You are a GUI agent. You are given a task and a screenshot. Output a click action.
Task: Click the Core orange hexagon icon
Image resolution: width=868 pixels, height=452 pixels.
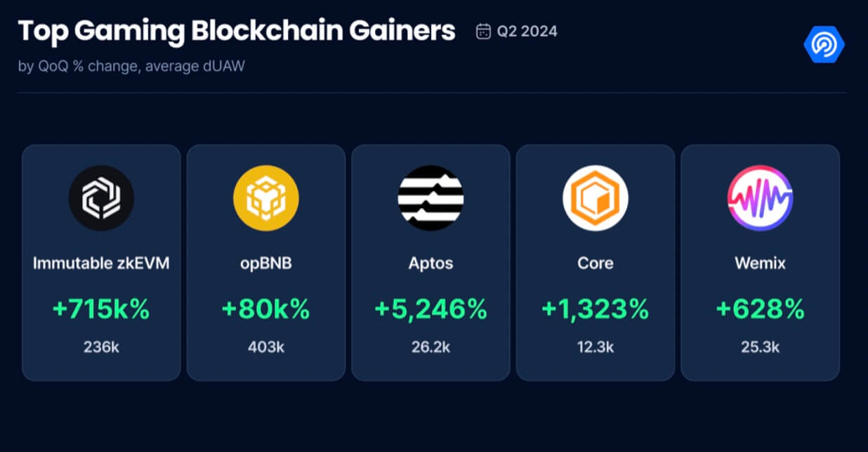coord(596,198)
